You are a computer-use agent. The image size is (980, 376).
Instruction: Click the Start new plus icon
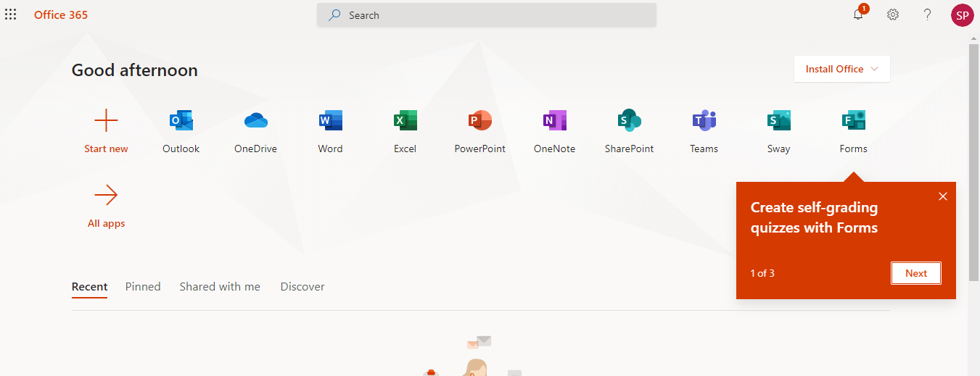tap(106, 120)
